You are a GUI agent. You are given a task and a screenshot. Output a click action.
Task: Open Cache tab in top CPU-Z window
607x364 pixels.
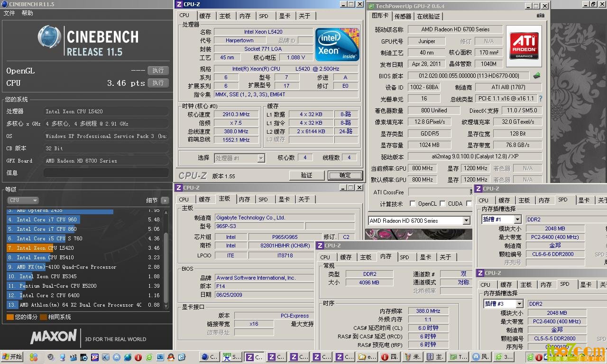point(205,16)
